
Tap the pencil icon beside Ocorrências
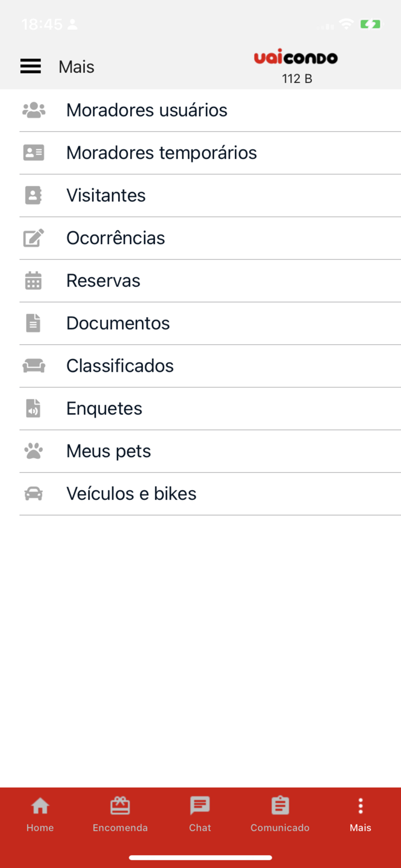click(x=33, y=238)
